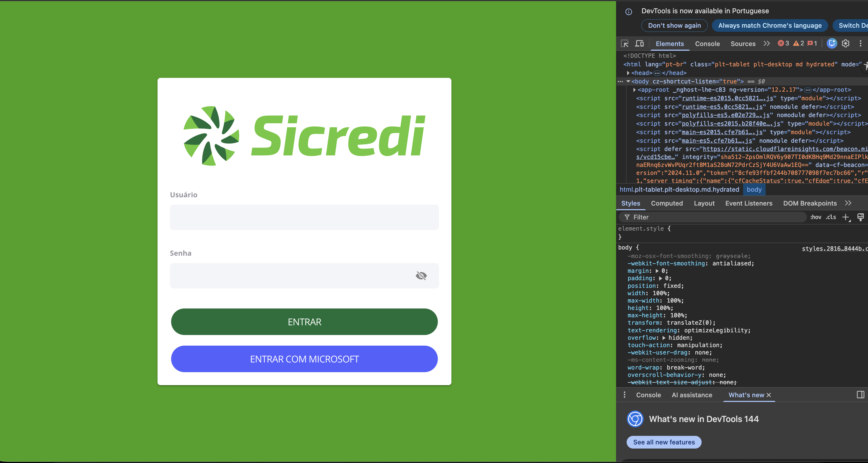868x463 pixels.
Task: Open the polyfills-es2015 script source link
Action: 731,124
